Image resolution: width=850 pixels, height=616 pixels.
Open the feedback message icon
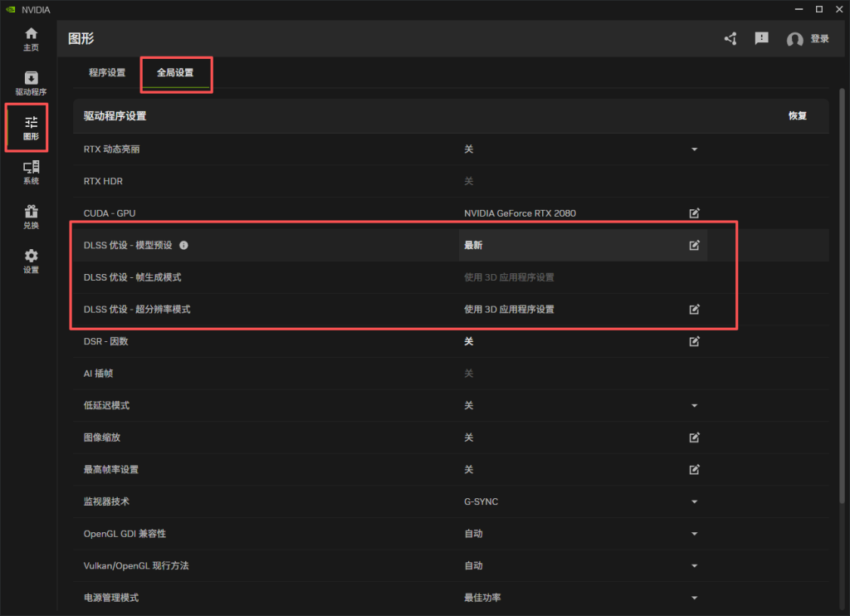pyautogui.click(x=762, y=38)
